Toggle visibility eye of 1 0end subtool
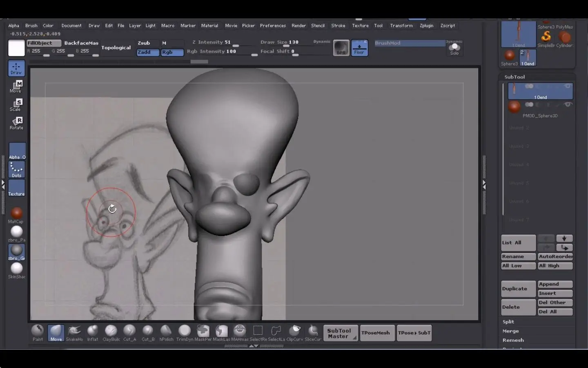 tap(567, 86)
